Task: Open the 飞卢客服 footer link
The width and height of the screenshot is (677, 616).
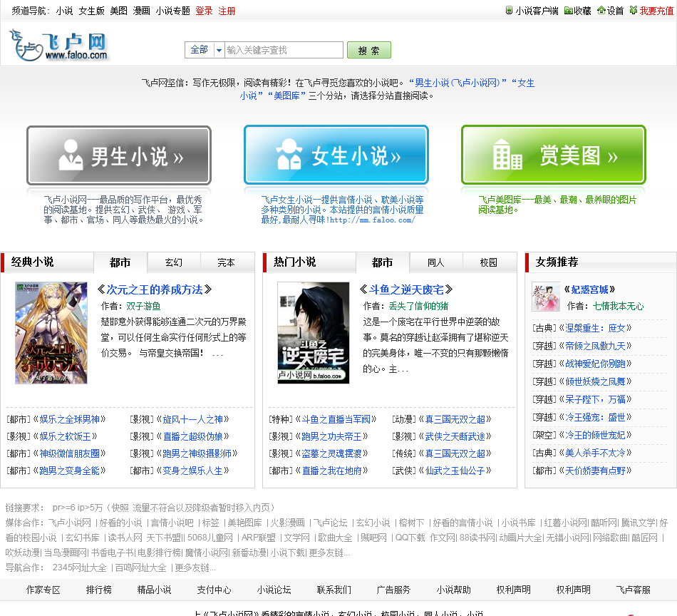Action: [634, 590]
